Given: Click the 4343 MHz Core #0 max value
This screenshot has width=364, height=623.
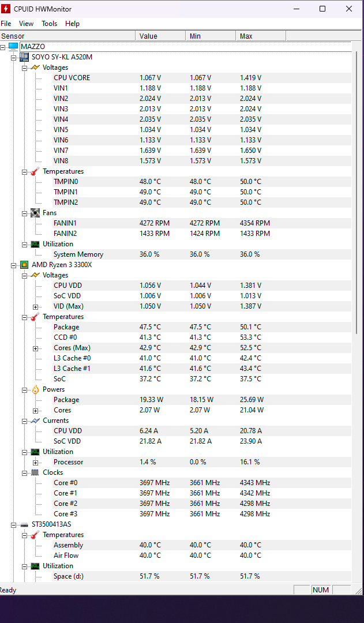Looking at the screenshot, I should click(x=255, y=483).
